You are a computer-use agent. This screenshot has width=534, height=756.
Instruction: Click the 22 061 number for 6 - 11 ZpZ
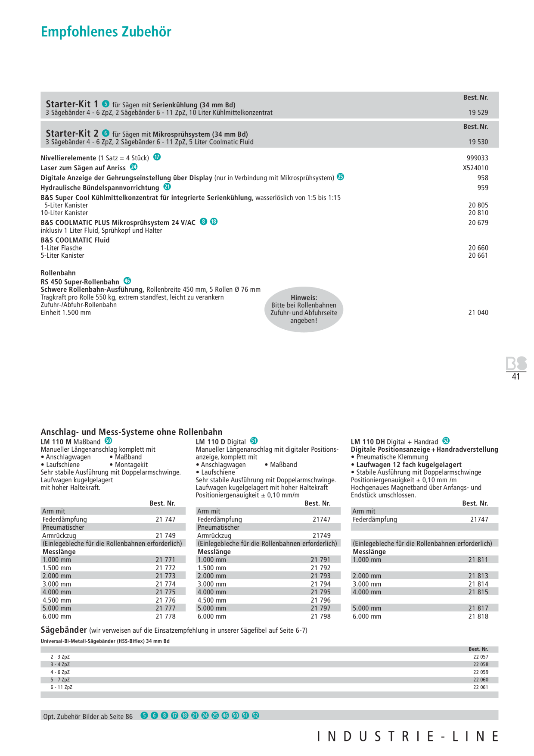[481, 687]
